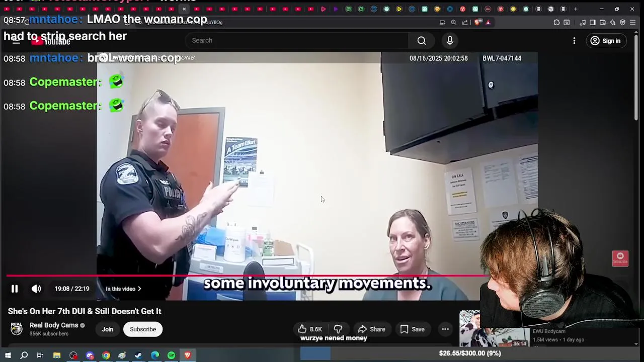Open Brave VPN shield icon

tap(623, 22)
